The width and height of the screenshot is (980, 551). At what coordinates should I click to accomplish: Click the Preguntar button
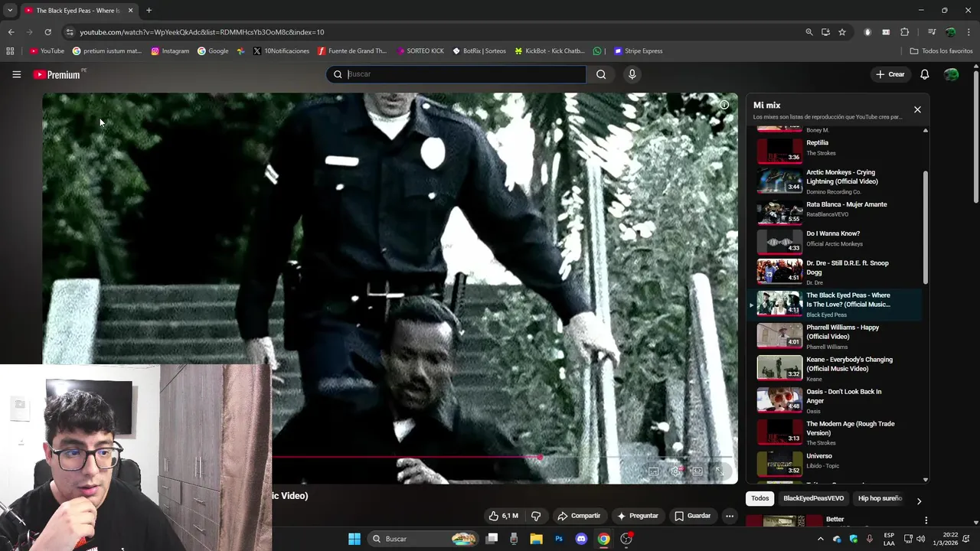point(638,516)
